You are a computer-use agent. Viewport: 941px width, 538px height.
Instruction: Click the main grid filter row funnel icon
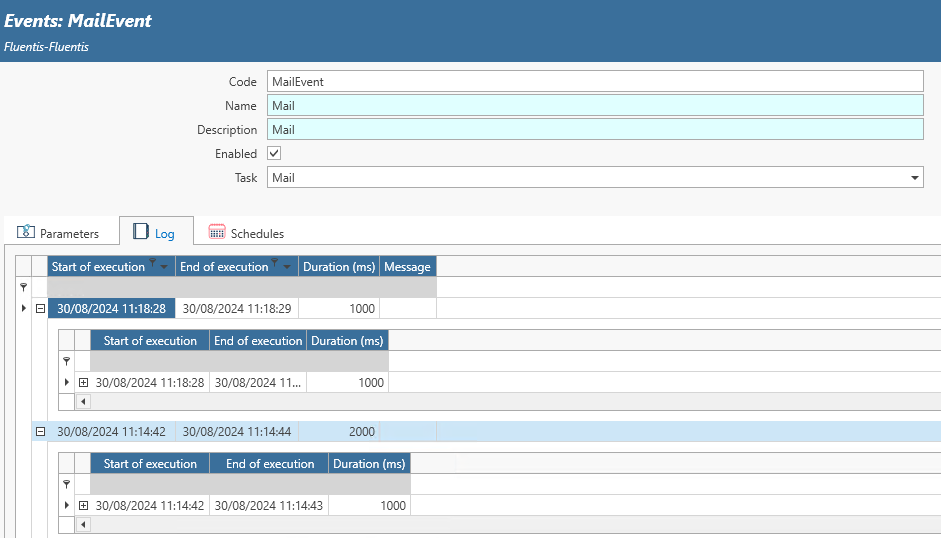pyautogui.click(x=24, y=287)
